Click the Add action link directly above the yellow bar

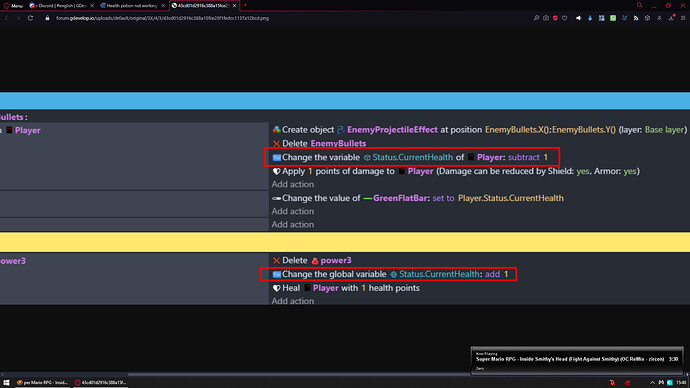pyautogui.click(x=293, y=224)
